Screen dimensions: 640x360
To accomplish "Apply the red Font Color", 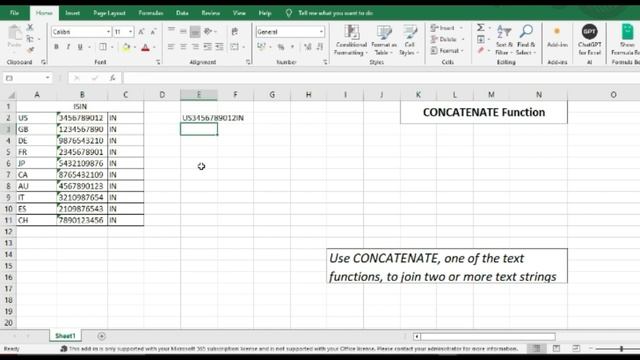I will (145, 47).
